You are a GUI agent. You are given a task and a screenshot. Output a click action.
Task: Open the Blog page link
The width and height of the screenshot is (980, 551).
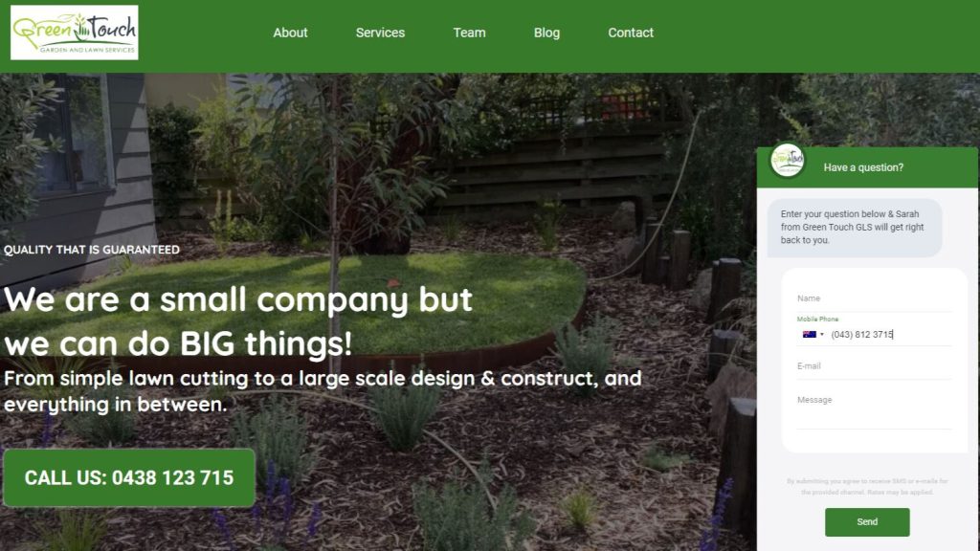point(546,33)
